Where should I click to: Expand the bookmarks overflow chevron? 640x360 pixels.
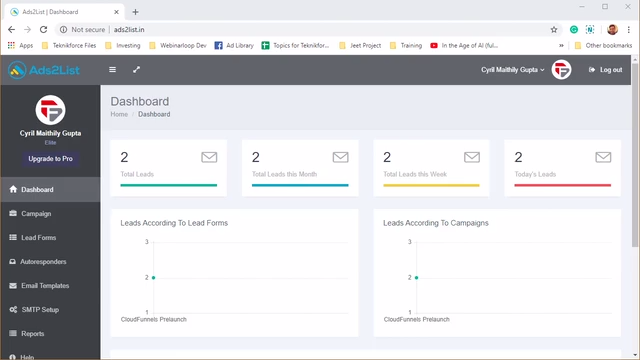561,45
